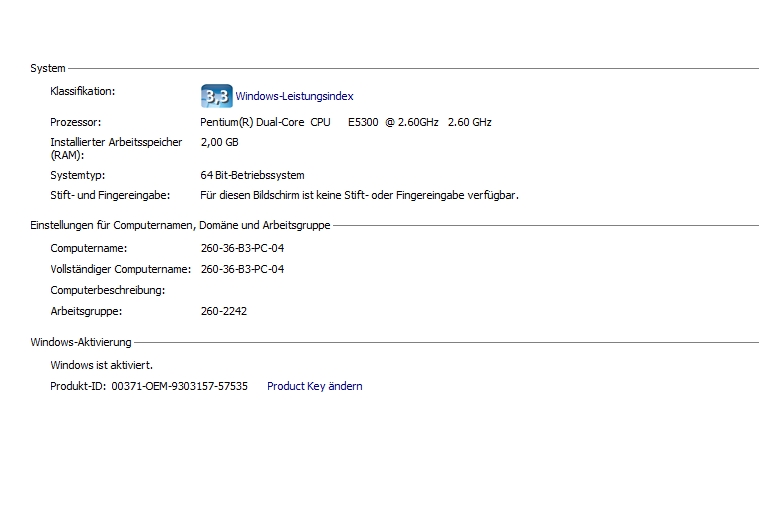Image resolution: width=759 pixels, height=506 pixels.
Task: Click the value beside Vollständiger Computername
Action: 242,269
